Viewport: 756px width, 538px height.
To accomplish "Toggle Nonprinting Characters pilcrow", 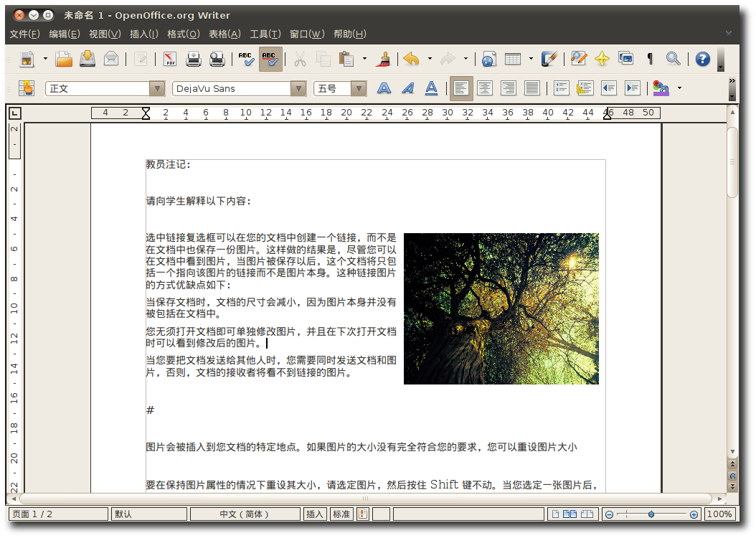I will coord(649,60).
